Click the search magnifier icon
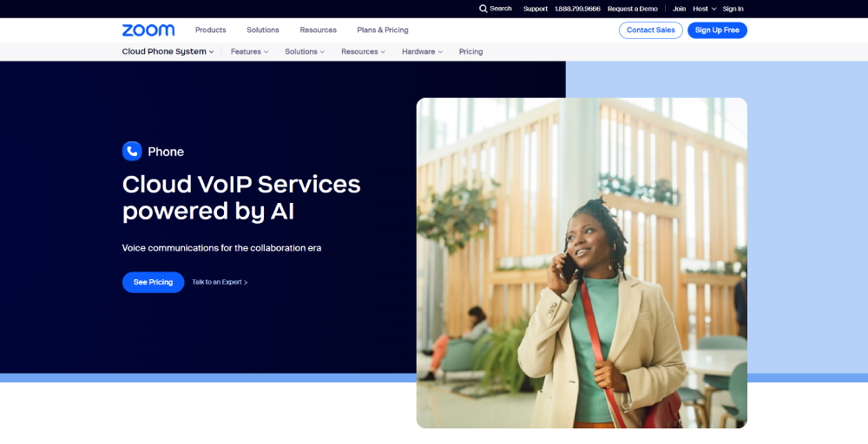 click(x=483, y=9)
